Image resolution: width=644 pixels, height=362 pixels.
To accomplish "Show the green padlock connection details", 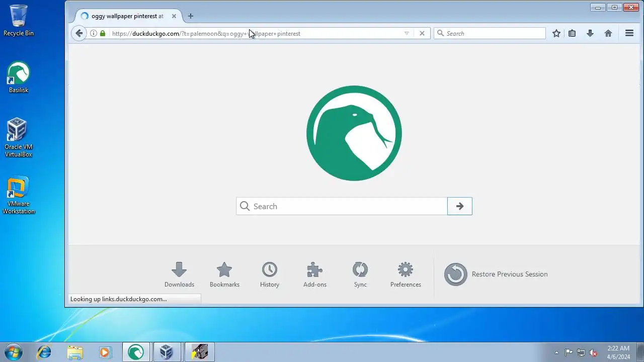I will [103, 33].
